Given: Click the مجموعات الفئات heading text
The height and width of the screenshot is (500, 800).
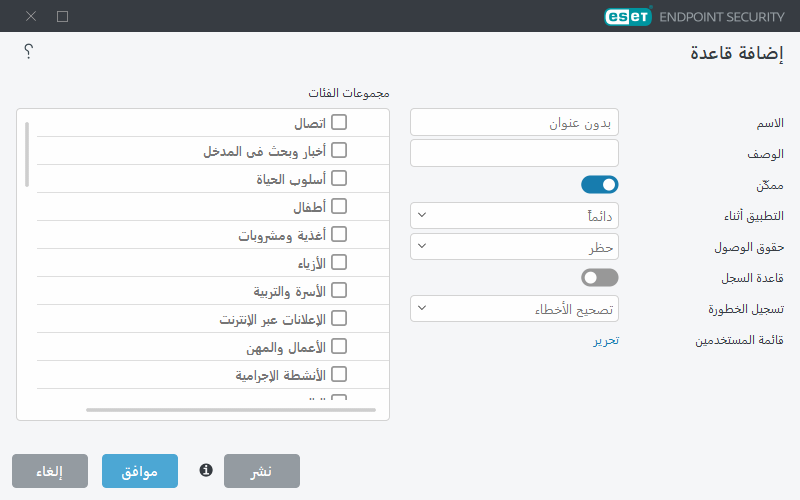Looking at the screenshot, I should [x=349, y=93].
